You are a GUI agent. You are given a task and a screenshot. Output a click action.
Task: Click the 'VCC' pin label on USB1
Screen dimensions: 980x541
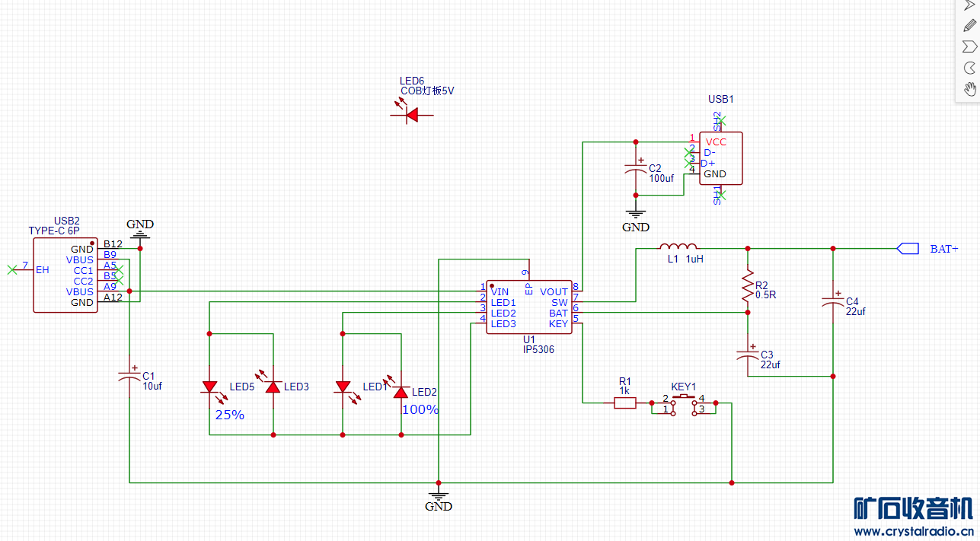tap(716, 142)
